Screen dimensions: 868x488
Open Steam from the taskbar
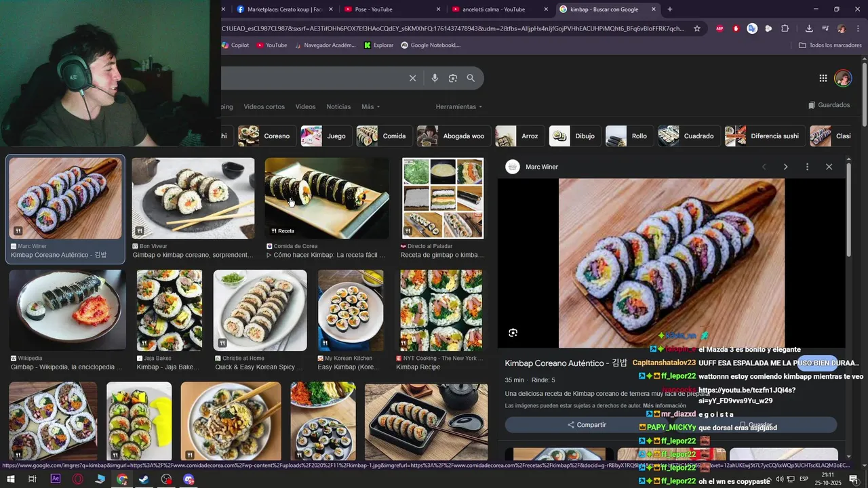point(144,479)
